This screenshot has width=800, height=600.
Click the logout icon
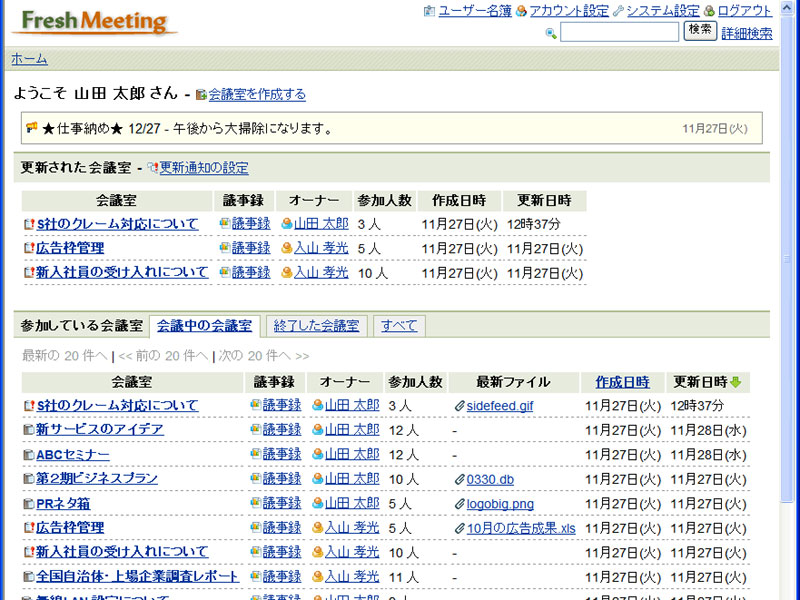709,11
